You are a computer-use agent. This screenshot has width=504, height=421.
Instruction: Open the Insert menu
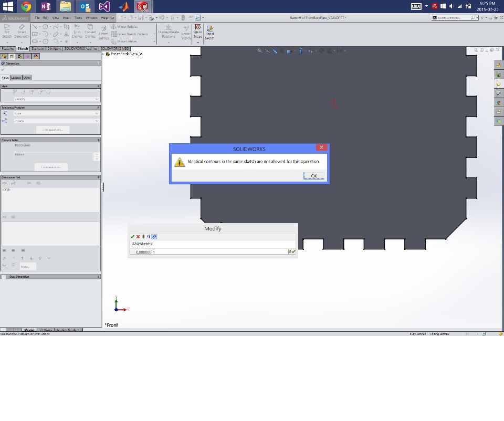(67, 18)
